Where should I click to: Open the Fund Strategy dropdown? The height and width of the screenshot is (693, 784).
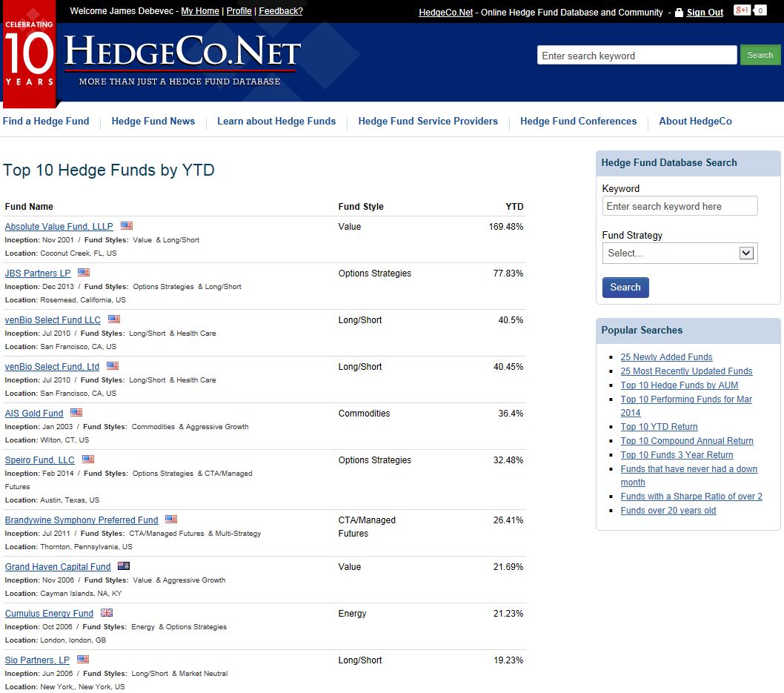[680, 253]
